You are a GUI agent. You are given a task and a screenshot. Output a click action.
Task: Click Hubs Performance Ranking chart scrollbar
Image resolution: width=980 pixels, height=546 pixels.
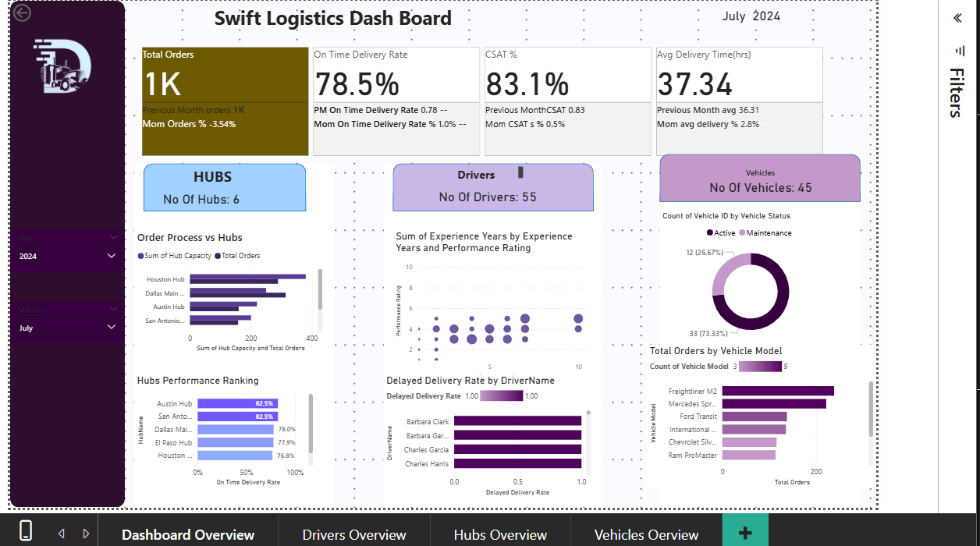tap(311, 424)
